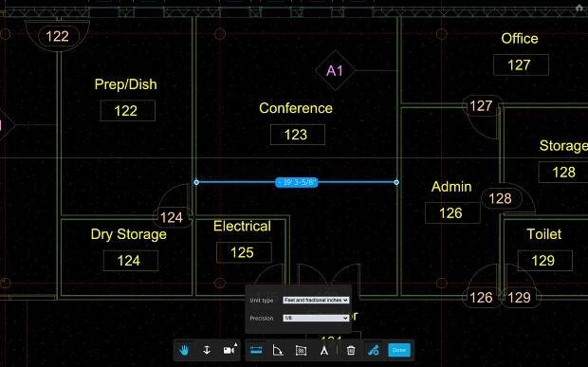Click the Electrical room label

click(x=242, y=226)
